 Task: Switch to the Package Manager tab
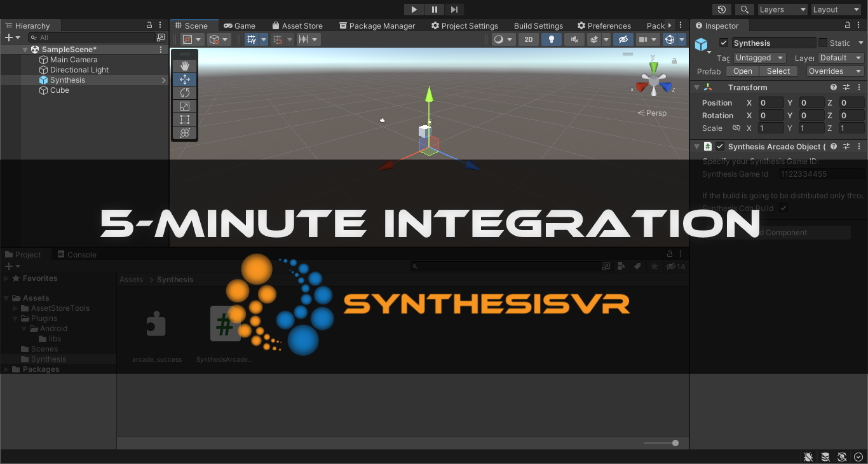[x=377, y=25]
